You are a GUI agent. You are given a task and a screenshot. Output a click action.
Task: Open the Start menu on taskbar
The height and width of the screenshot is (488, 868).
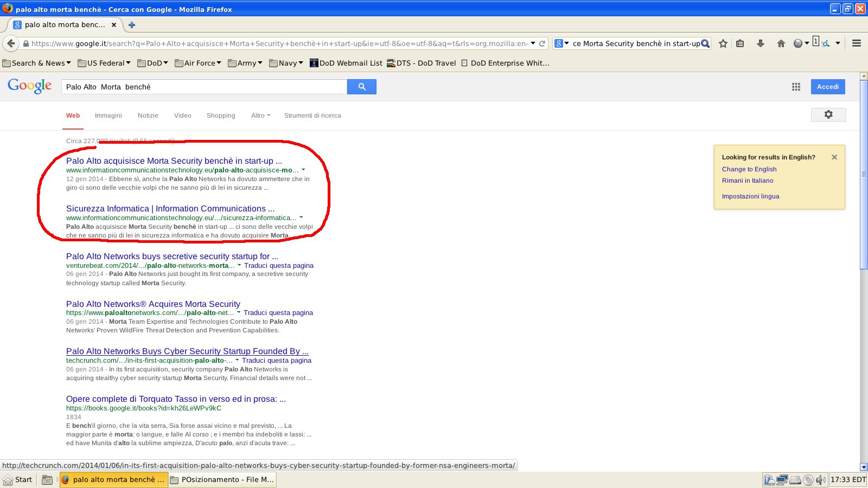coord(18,479)
